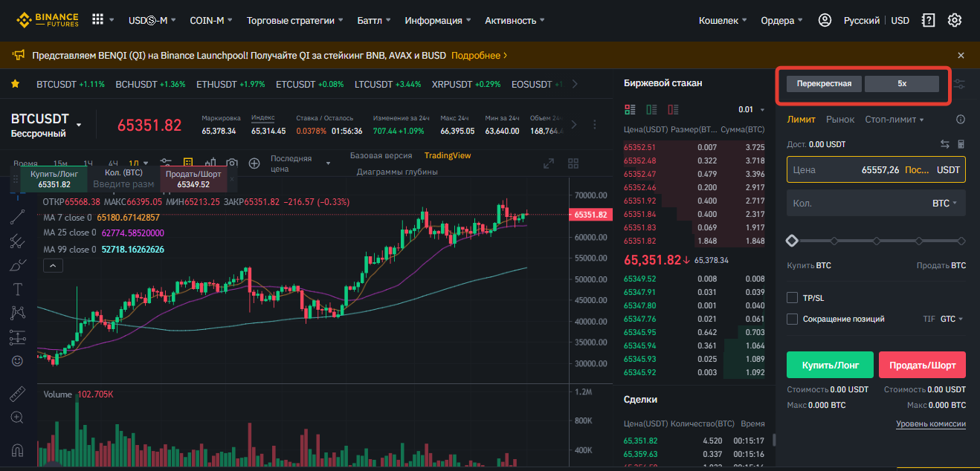Enable the TP/SL checkbox
980x471 pixels.
coord(792,298)
